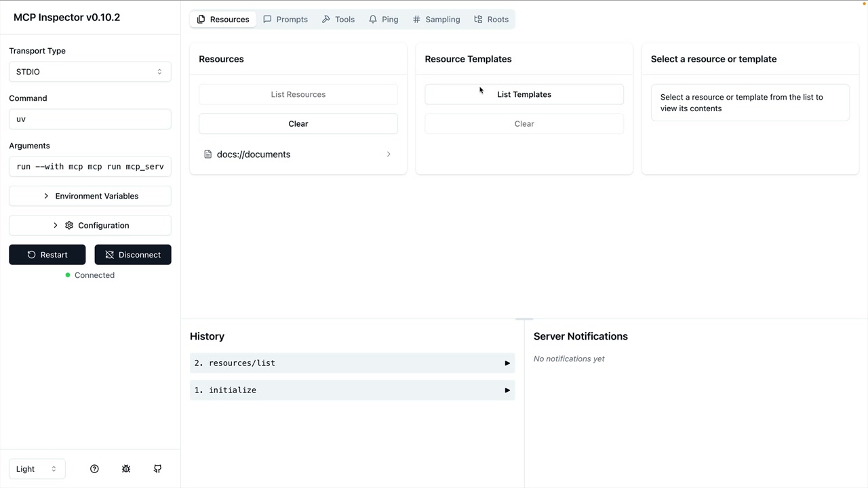Select the Roots tab
The width and height of the screenshot is (868, 488).
tap(491, 20)
